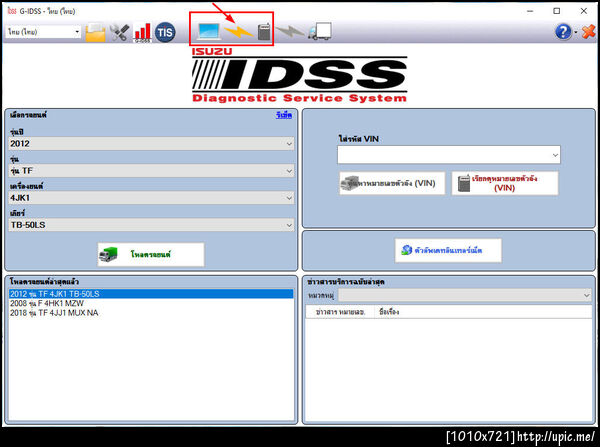Select row 2012 TF 4JK1 TB-50LS
600x447 pixels.
[x=151, y=294]
